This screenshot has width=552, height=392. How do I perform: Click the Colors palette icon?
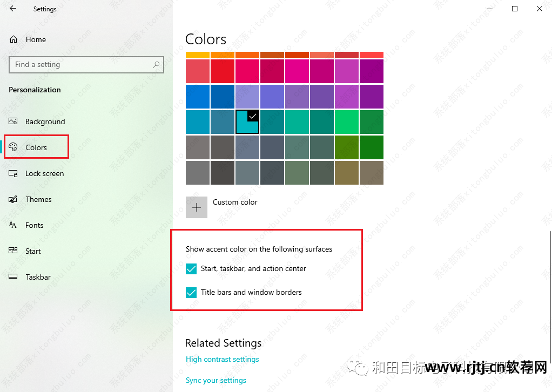[15, 146]
